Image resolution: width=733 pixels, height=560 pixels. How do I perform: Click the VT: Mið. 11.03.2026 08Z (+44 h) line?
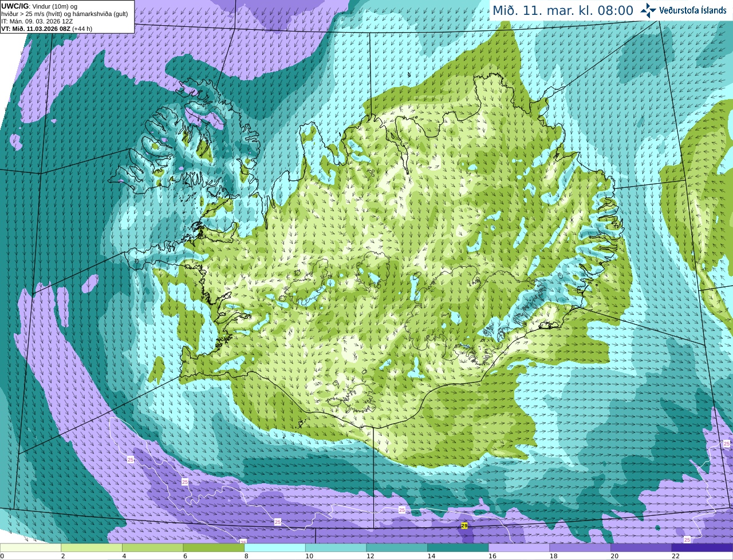[46, 29]
